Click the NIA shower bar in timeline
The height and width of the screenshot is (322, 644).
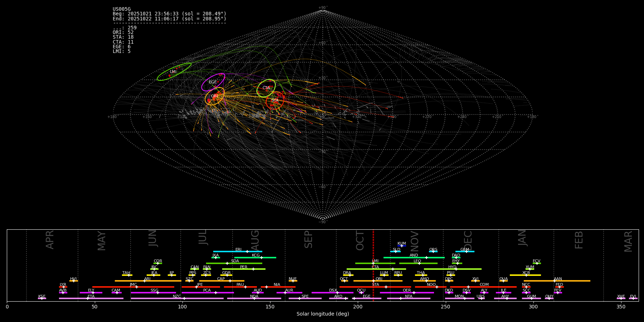(x=278, y=287)
